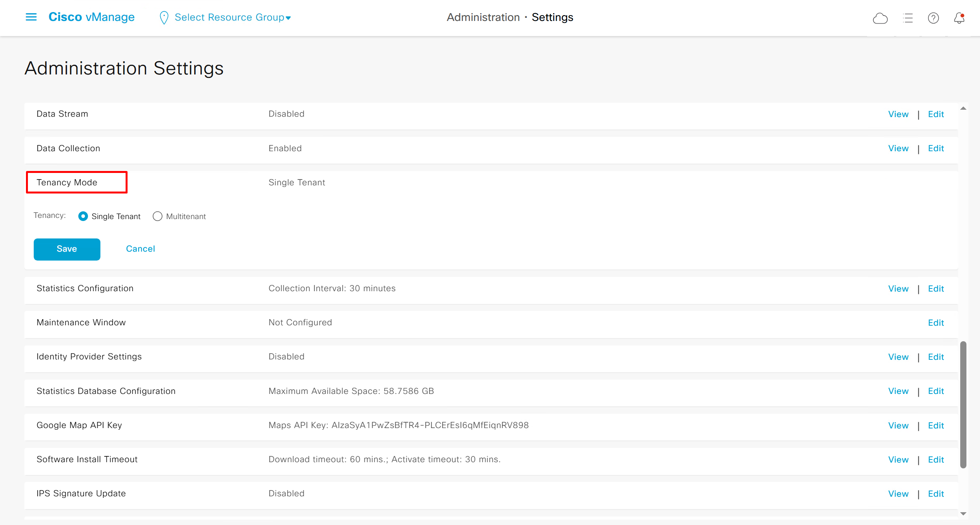Open the notifications bell icon
The width and height of the screenshot is (980, 525).
(x=959, y=18)
